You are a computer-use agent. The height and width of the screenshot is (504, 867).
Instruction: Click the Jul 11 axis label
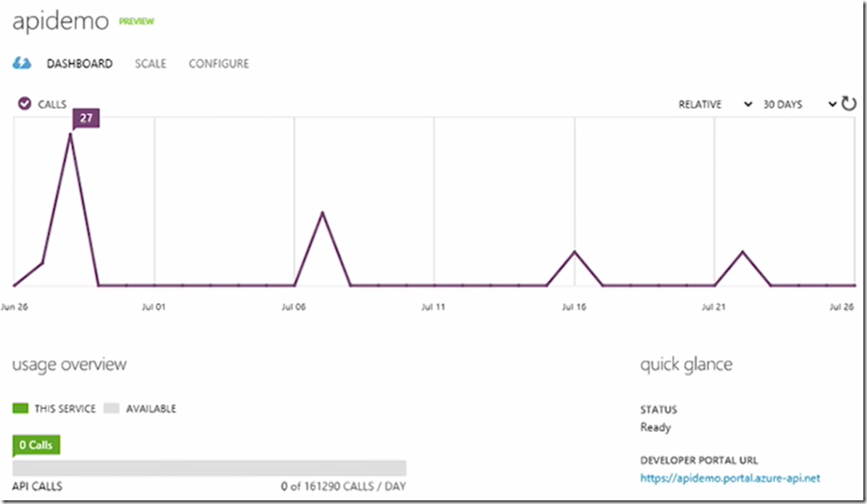pyautogui.click(x=433, y=307)
